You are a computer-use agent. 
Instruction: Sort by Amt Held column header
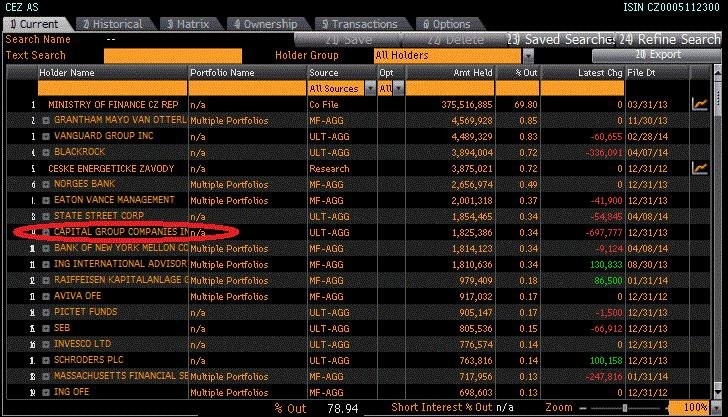pos(450,73)
